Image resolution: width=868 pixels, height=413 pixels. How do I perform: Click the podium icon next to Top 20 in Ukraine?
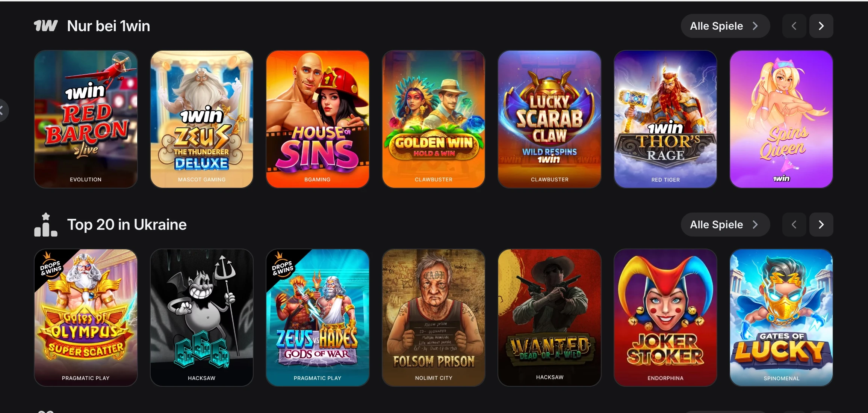click(45, 225)
